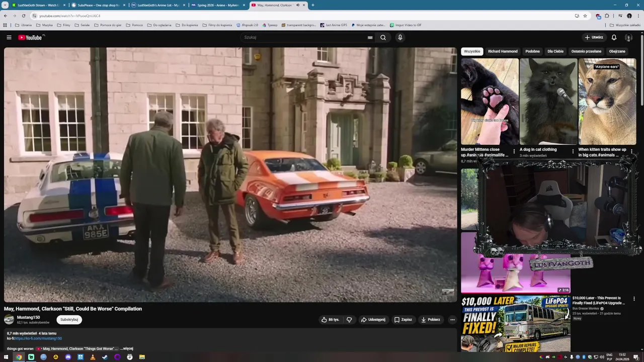This screenshot has width=644, height=362.
Task: Open Steam from the taskbar
Action: pos(105,357)
